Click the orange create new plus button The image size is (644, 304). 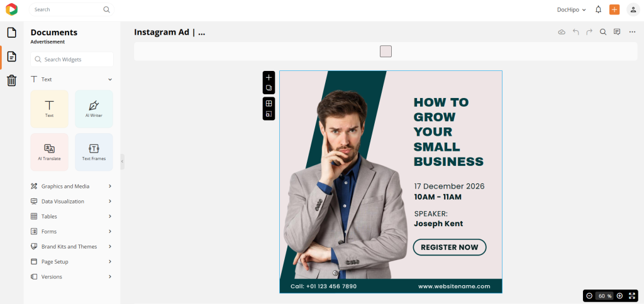coord(614,9)
